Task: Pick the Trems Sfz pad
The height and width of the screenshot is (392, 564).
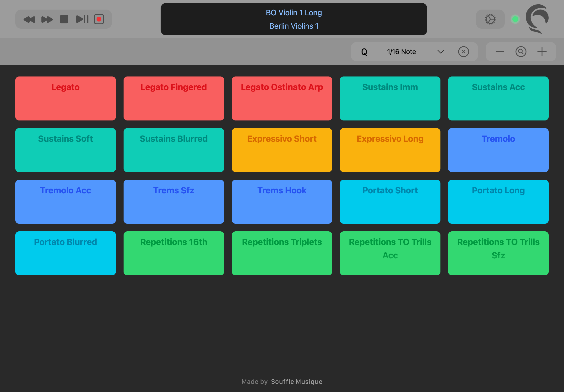Action: 174,202
